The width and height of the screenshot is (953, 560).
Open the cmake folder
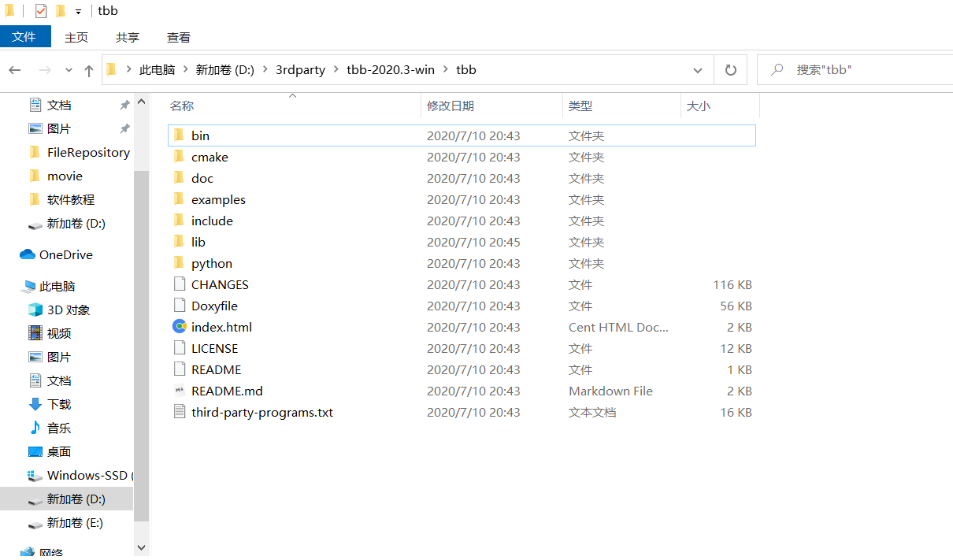210,157
